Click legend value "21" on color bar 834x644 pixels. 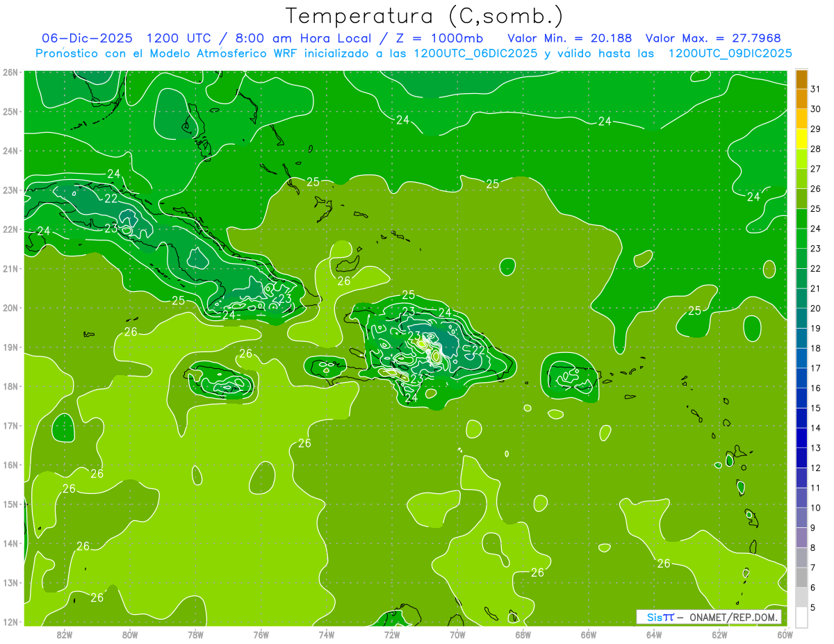816,288
